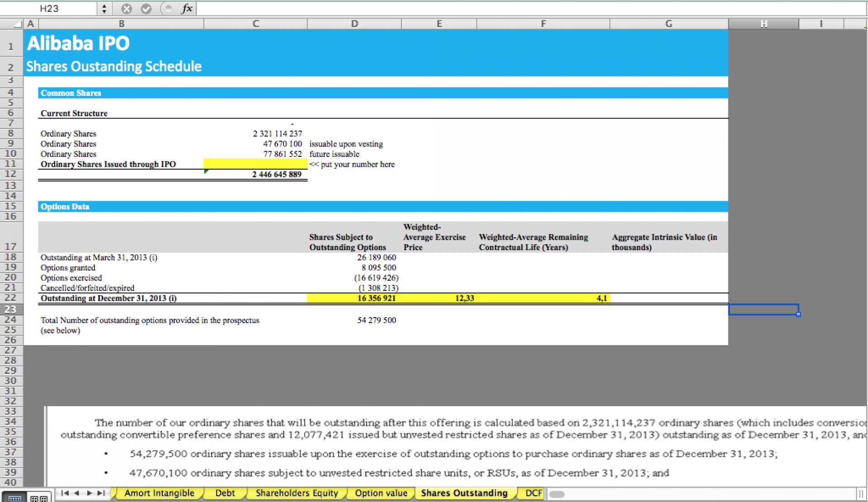Select the Shares Outstanding sheet tab
868x502 pixels.
[464, 493]
